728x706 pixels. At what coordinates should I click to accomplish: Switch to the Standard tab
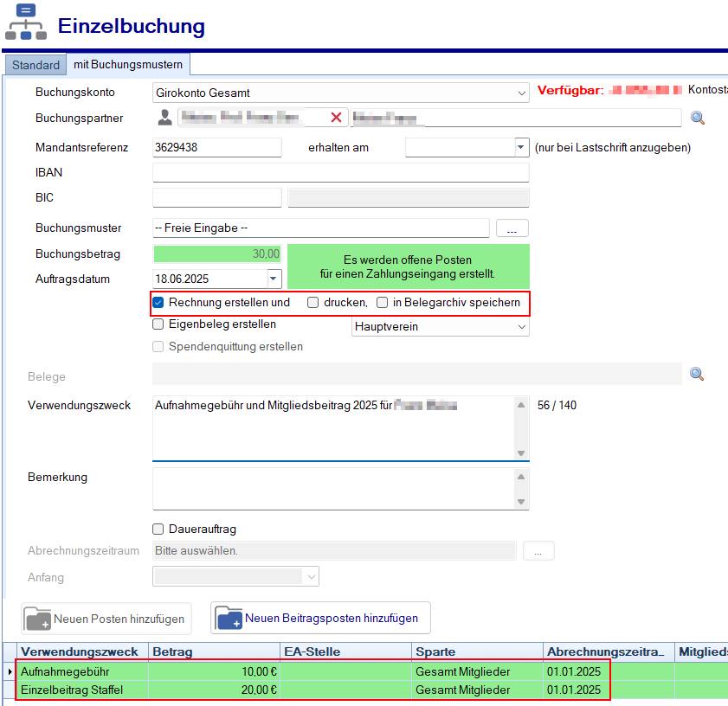point(35,64)
